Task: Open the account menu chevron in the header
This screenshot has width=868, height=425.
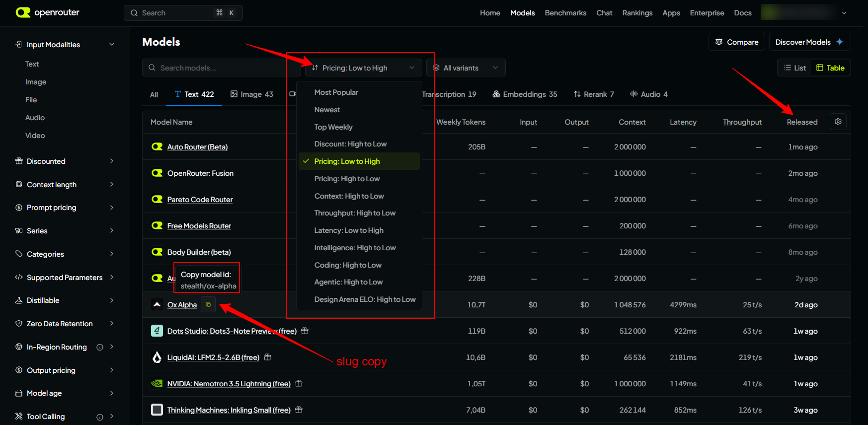Action: (844, 13)
